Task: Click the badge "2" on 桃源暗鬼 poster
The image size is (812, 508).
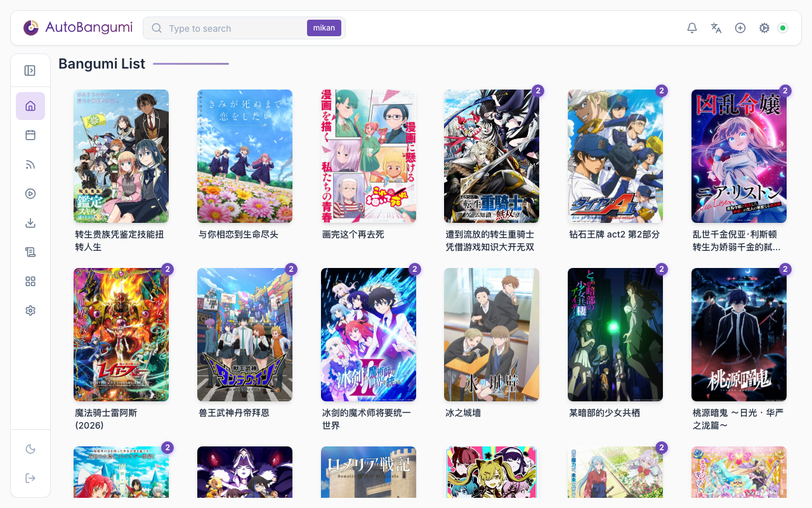Action: 785,269
